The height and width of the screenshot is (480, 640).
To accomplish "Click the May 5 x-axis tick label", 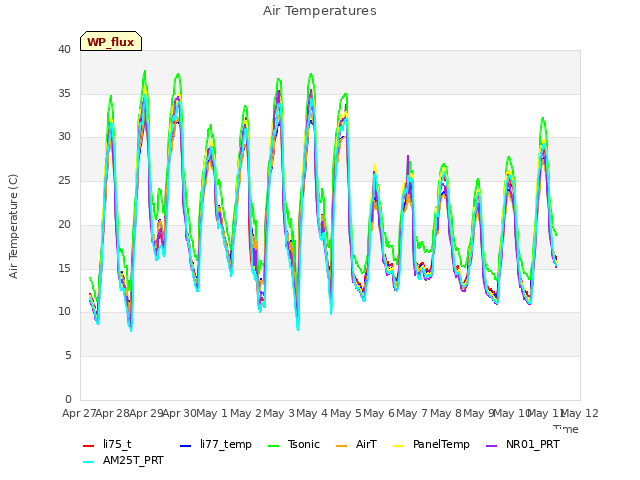I will 346,413.
